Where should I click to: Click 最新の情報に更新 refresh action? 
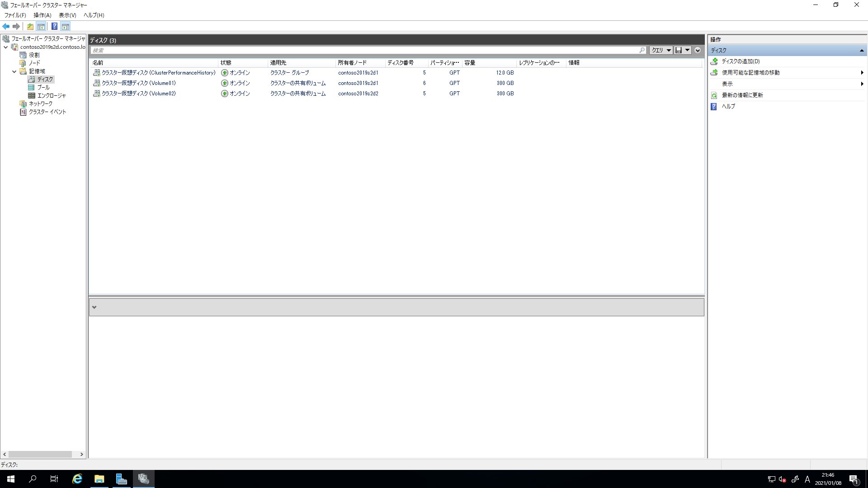pyautogui.click(x=744, y=95)
